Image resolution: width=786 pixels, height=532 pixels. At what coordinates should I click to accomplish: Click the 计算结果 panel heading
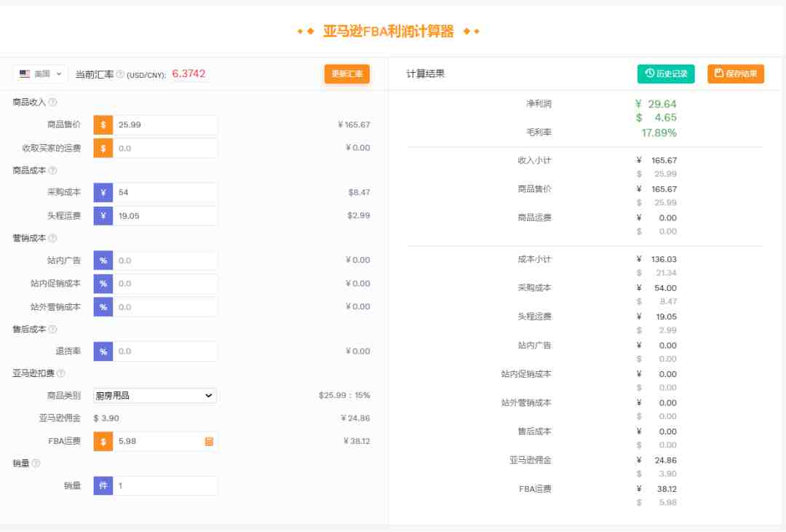425,74
